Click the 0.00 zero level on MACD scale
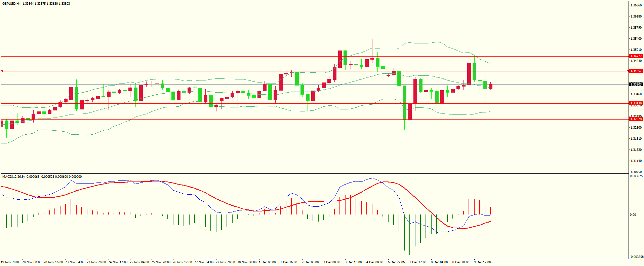This screenshot has width=644, height=266. tap(633, 215)
